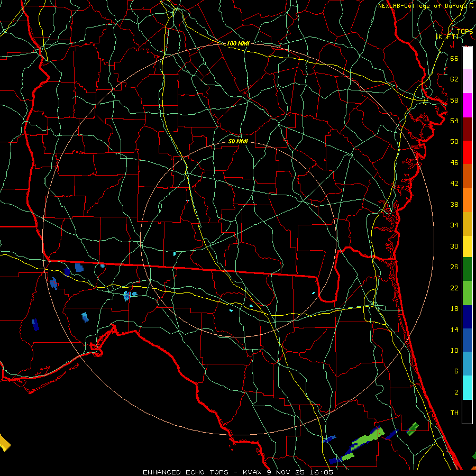
Task: Select the "6" legend value
Action: tap(456, 371)
